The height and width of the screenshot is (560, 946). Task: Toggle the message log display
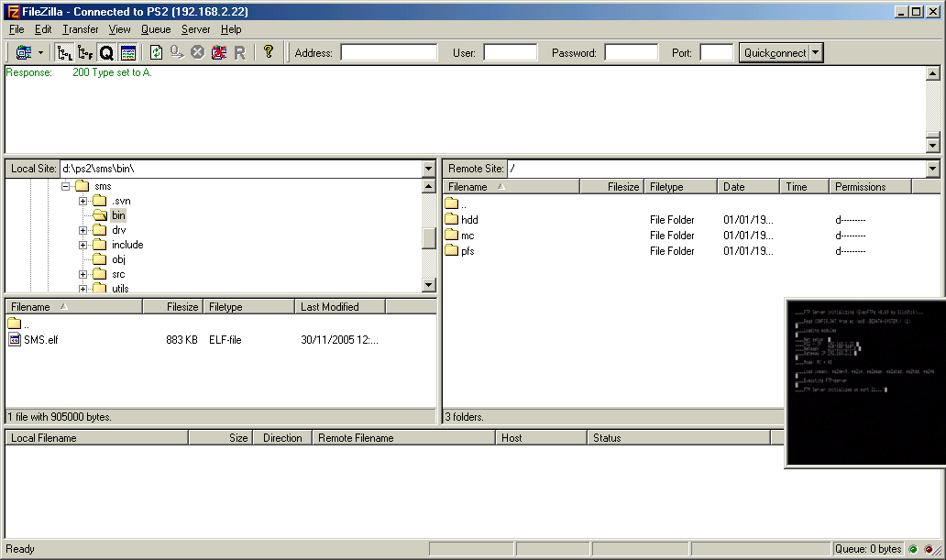click(x=128, y=52)
